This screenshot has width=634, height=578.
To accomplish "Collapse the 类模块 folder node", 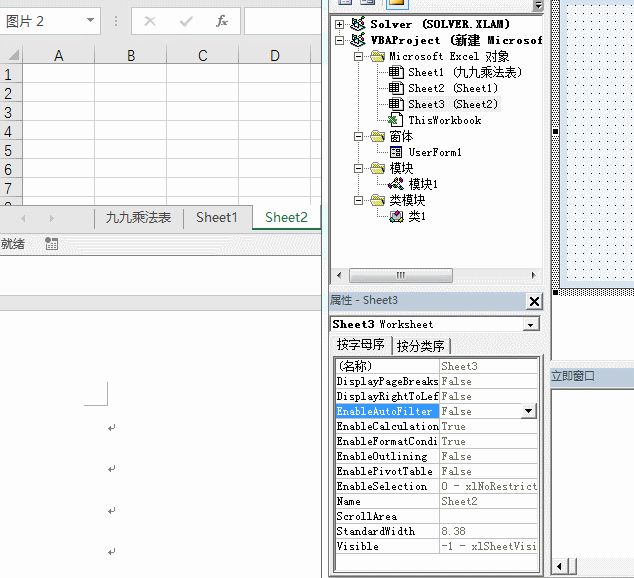I will [358, 200].
